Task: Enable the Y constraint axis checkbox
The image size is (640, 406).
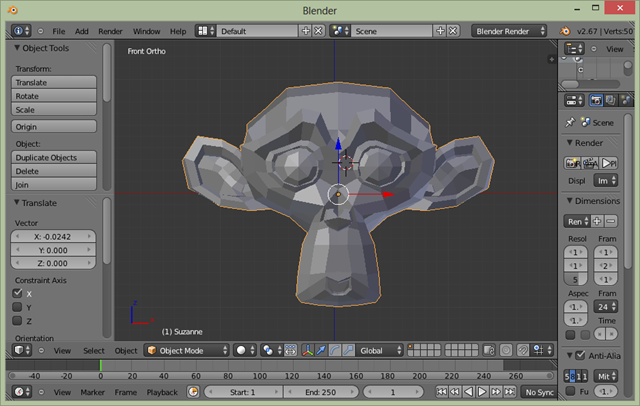Action: coord(17,308)
